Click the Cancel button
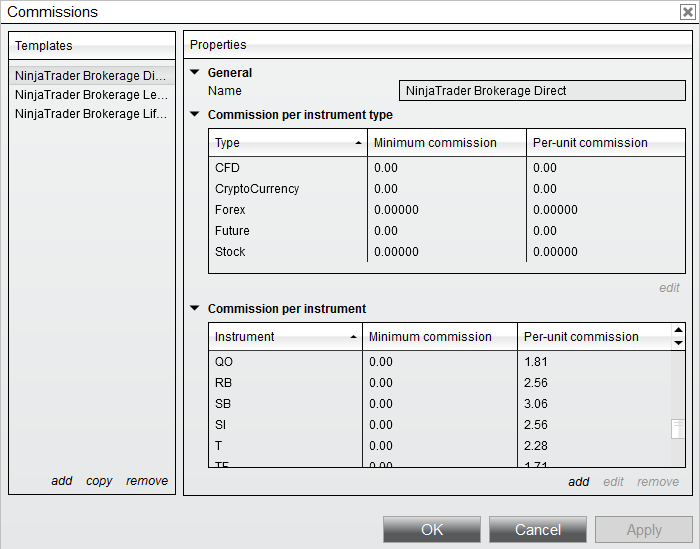The width and height of the screenshot is (700, 549). pos(538,530)
